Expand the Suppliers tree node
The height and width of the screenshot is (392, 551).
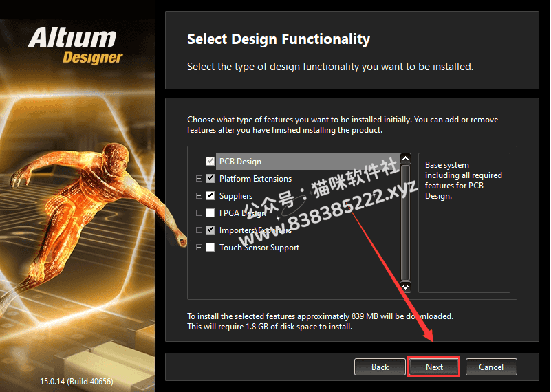199,195
